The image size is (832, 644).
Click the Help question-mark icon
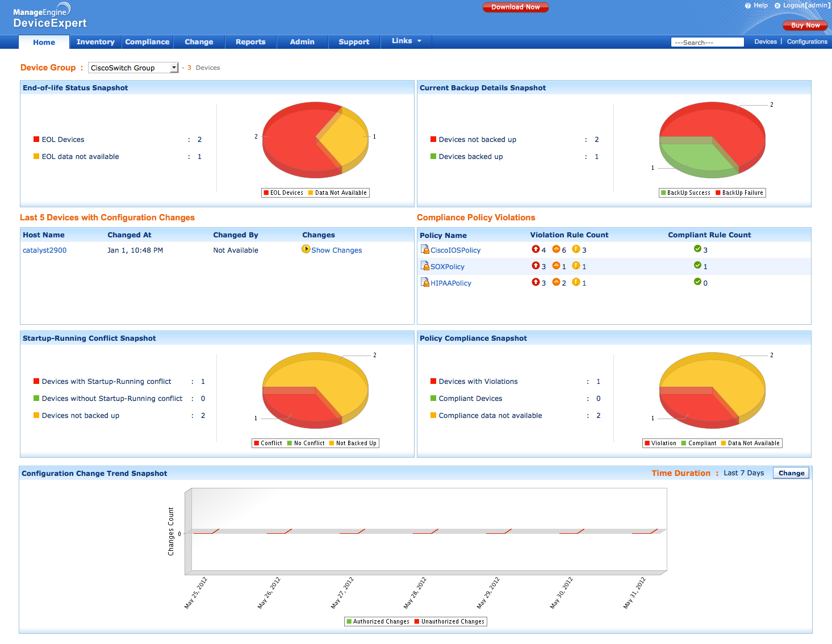[x=748, y=6]
